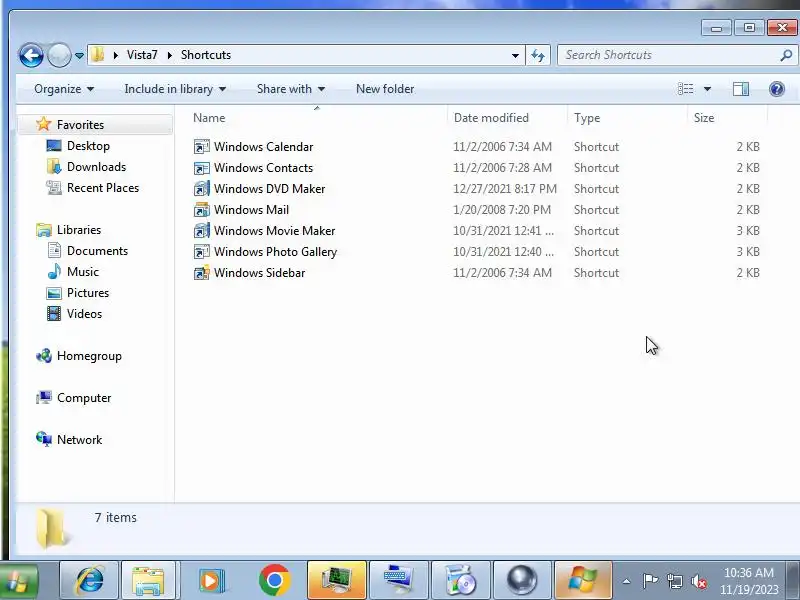The width and height of the screenshot is (800, 600).
Task: Go back with the blue Back arrow
Action: click(x=31, y=55)
